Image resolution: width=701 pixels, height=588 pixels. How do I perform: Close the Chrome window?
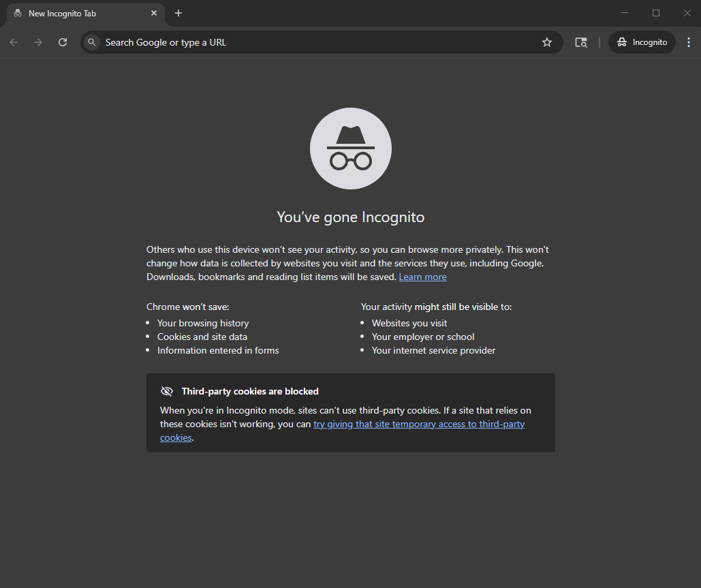(687, 13)
